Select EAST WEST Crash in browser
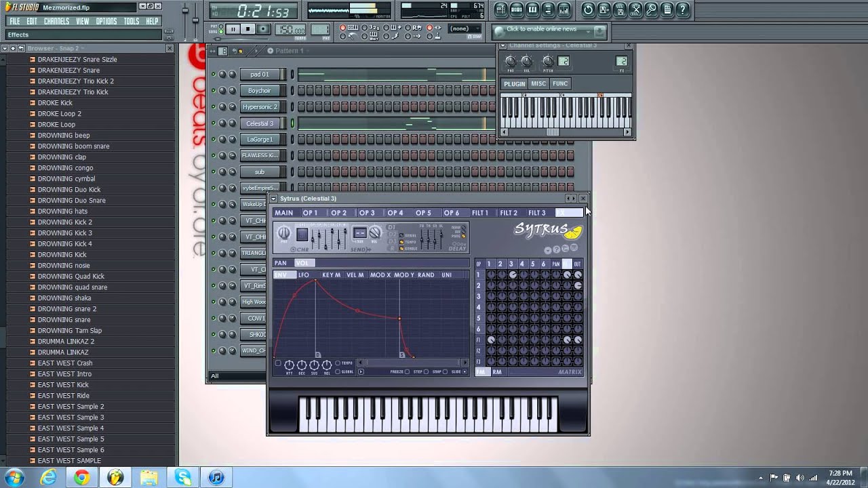Image resolution: width=868 pixels, height=488 pixels. pos(65,363)
